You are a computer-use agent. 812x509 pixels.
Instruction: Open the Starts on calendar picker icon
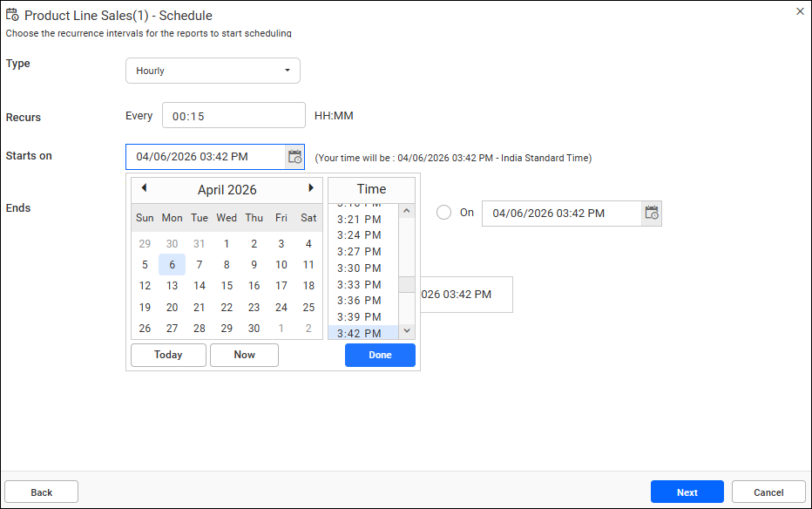[x=294, y=156]
